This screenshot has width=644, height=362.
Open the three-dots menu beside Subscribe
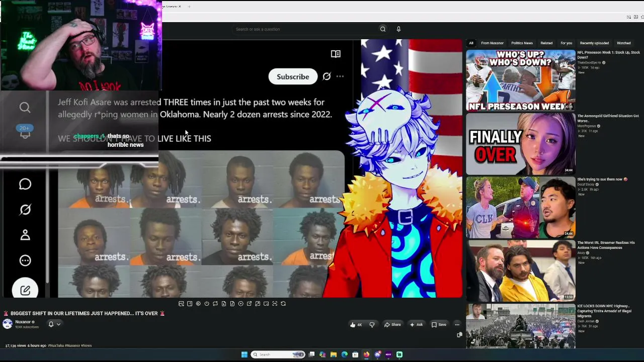tap(340, 76)
